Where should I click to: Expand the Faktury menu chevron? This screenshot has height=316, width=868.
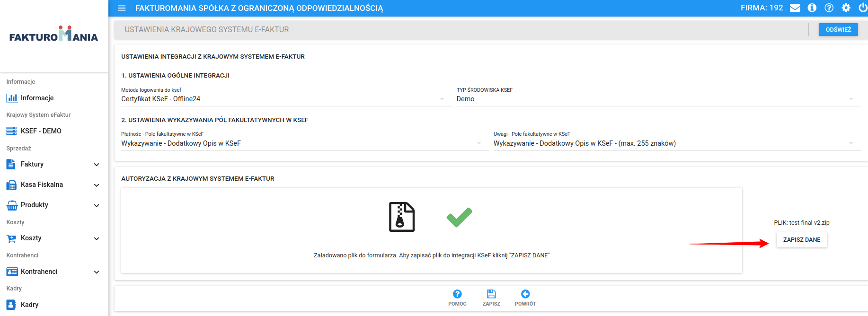[x=97, y=165]
